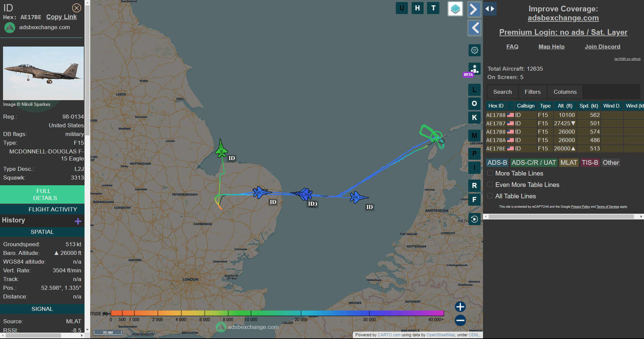Close the selected aircraft info panel
The height and width of the screenshot is (339, 644).
pos(76,8)
